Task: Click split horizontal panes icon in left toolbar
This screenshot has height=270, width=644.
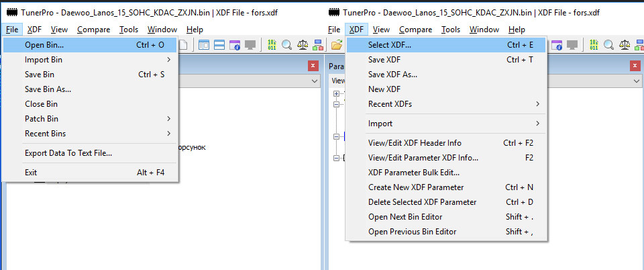Action: 219,44
